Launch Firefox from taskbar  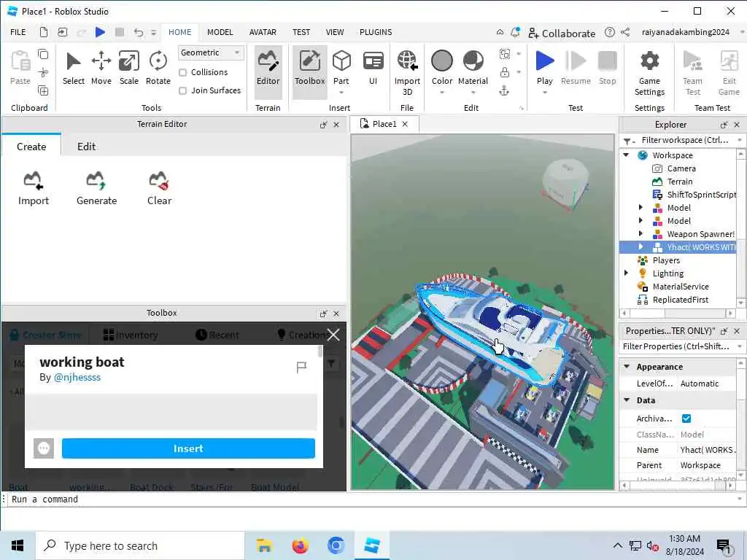tap(300, 545)
